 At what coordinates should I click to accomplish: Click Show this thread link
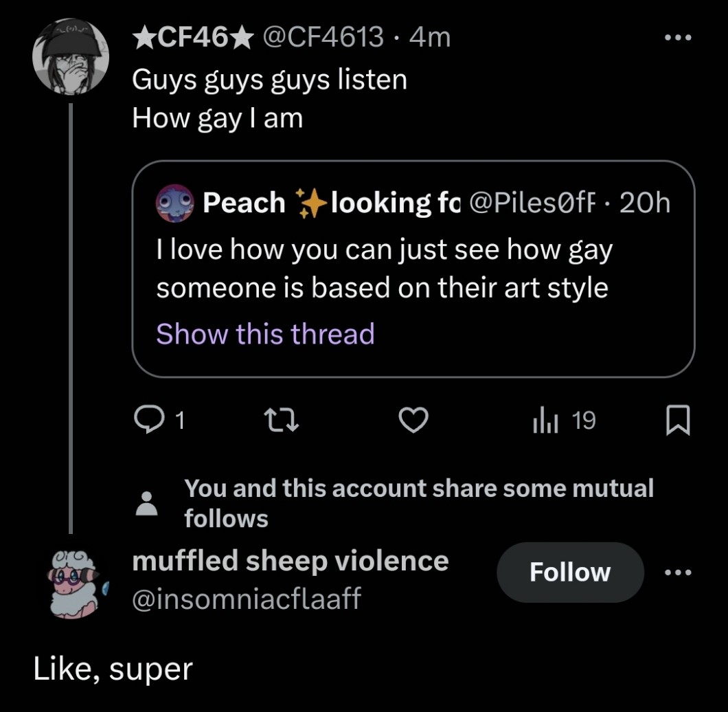pos(265,334)
